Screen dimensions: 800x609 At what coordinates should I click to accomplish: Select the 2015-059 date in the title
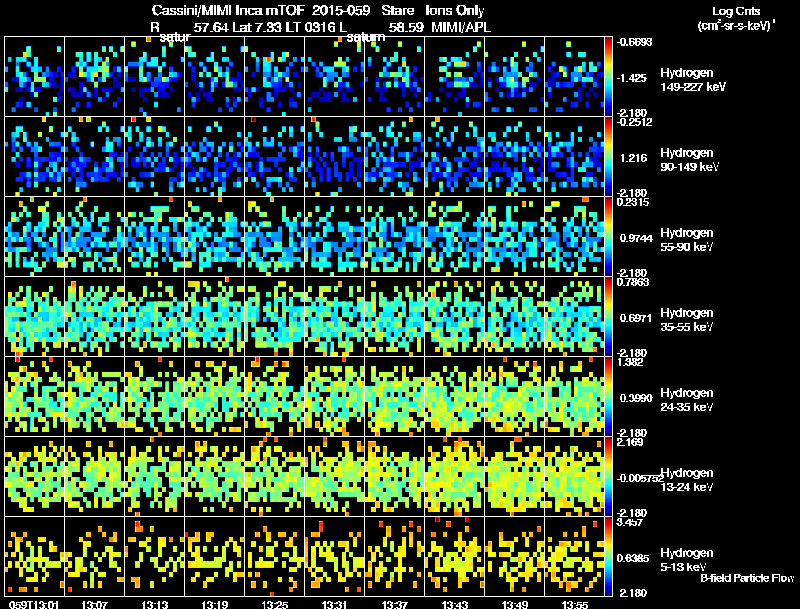coord(341,10)
